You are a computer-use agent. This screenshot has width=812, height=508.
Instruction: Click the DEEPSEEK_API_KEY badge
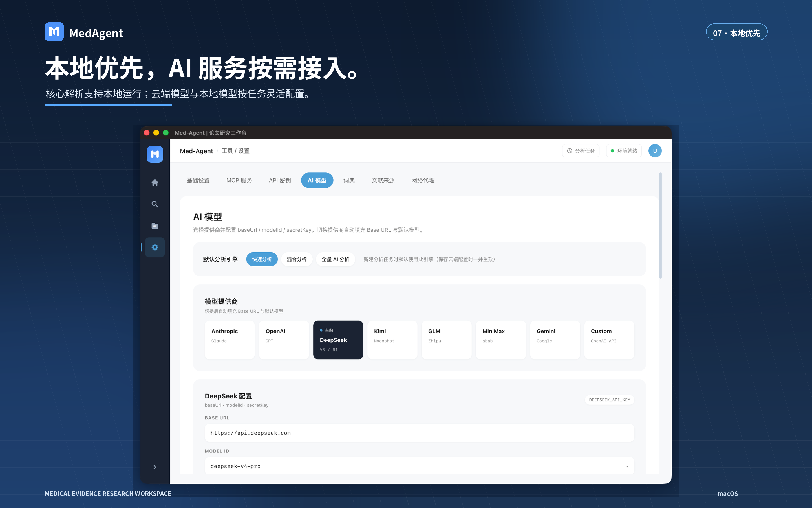(609, 400)
